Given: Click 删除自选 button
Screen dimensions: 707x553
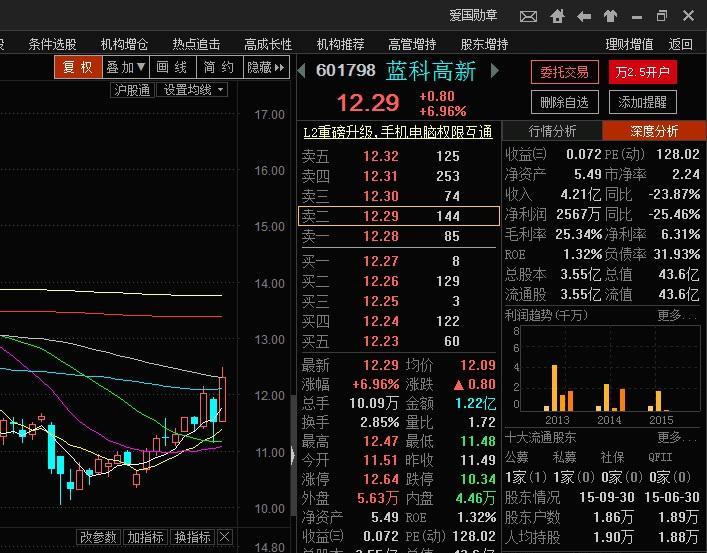Looking at the screenshot, I should tap(565, 102).
